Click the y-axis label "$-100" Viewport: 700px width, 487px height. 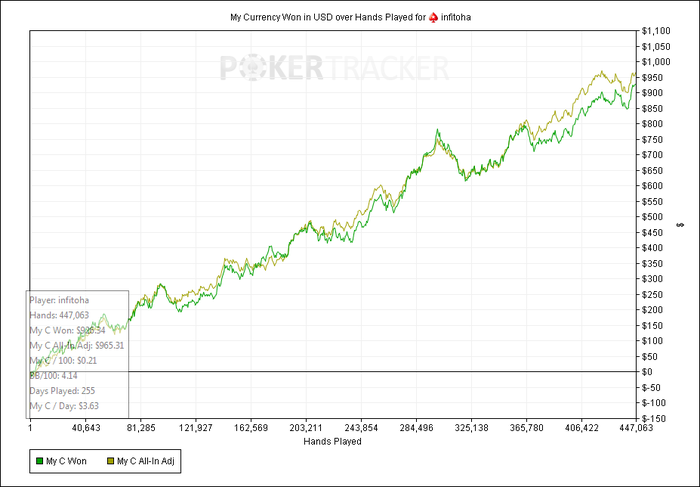pyautogui.click(x=653, y=403)
